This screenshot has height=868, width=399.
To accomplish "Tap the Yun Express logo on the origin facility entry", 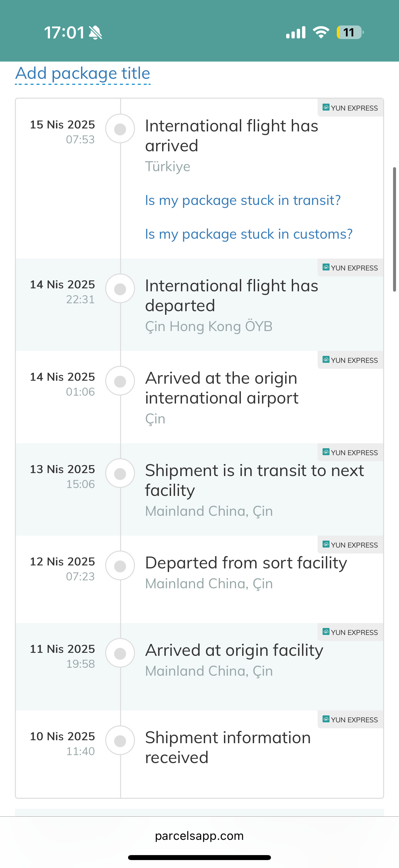I will tap(326, 632).
